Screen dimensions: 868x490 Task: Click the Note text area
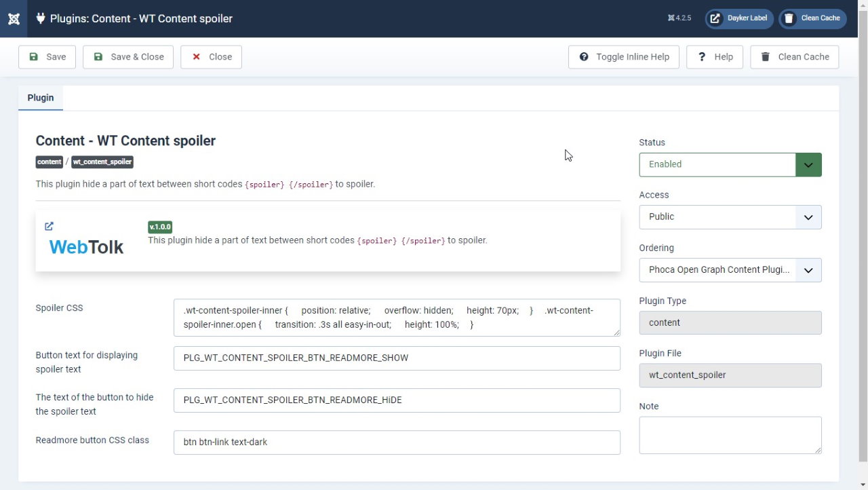point(730,435)
